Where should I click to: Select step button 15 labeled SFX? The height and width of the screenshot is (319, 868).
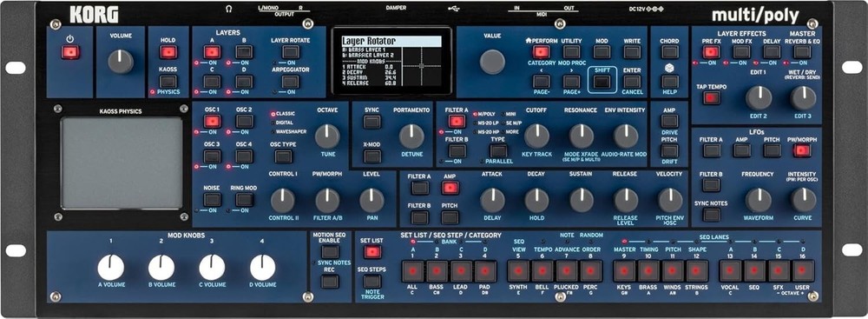779,270
